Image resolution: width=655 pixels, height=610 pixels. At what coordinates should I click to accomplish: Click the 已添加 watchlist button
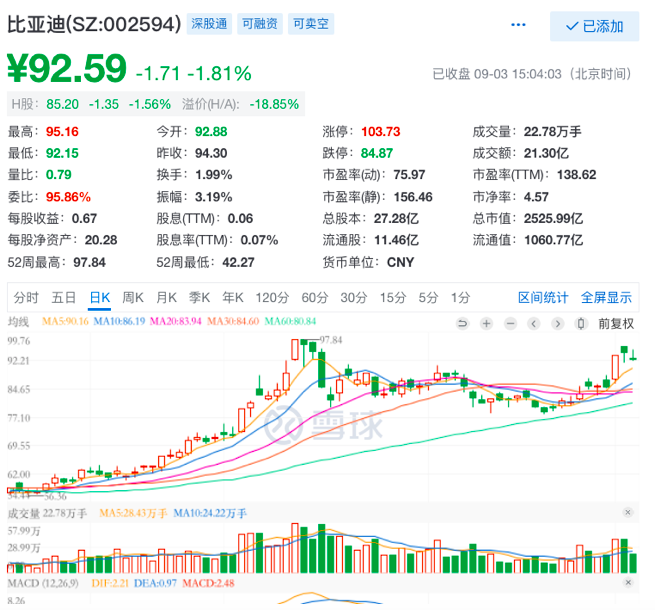(x=594, y=26)
